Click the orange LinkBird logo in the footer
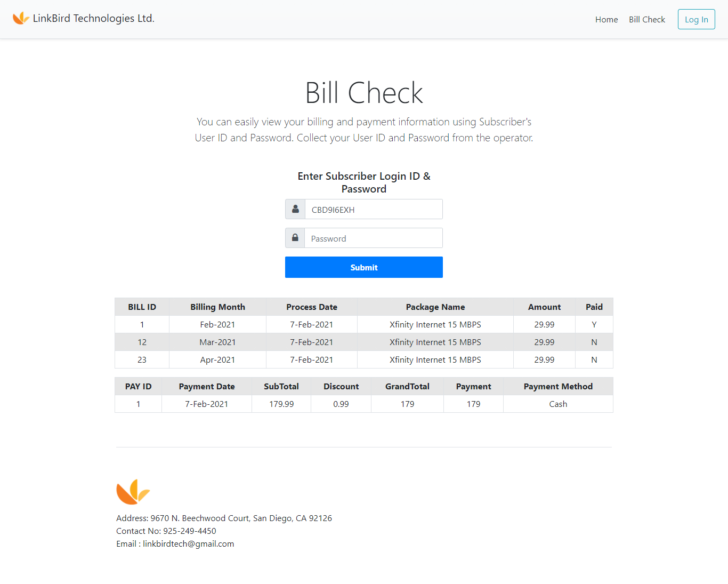 point(133,491)
